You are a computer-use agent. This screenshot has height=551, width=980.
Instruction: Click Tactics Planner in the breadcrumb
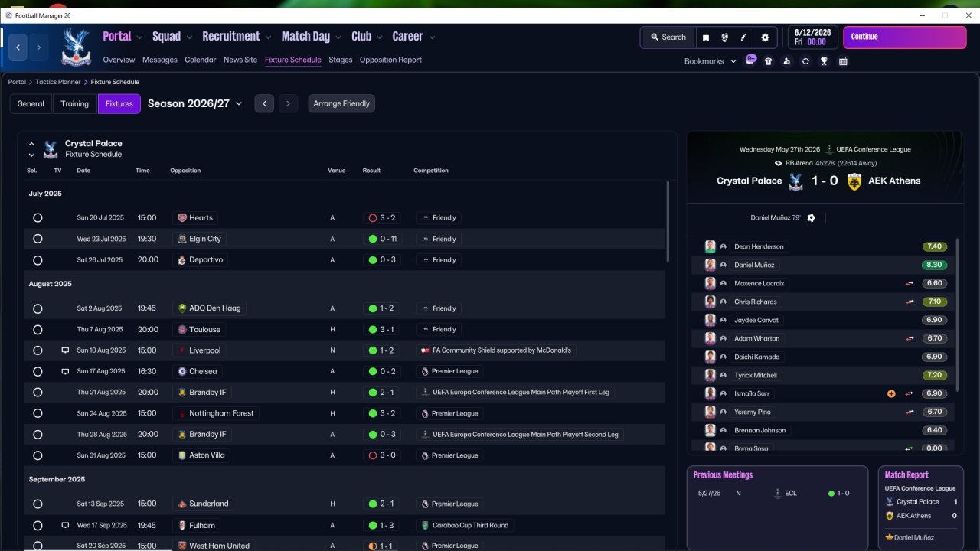60,82
